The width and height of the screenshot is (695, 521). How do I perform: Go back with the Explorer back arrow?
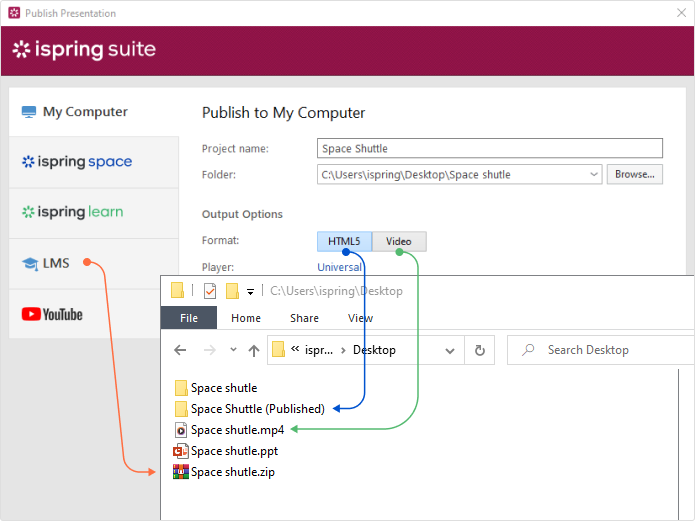pyautogui.click(x=180, y=350)
